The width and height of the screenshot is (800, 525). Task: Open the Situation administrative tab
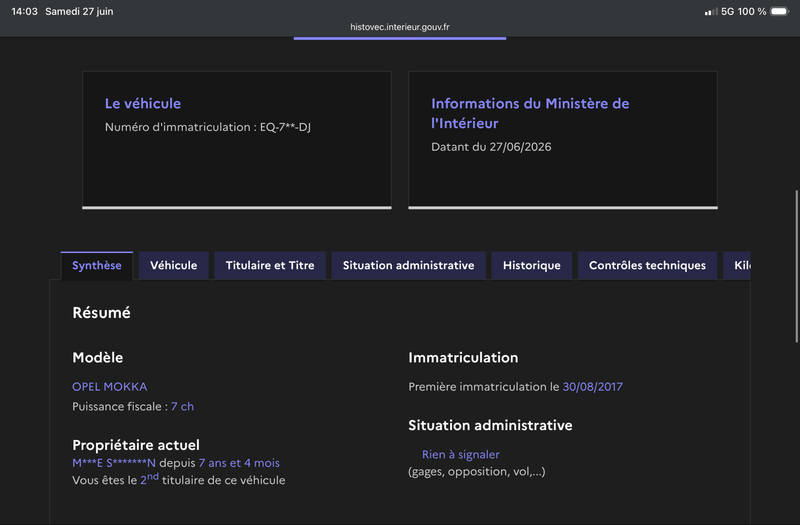coord(408,265)
